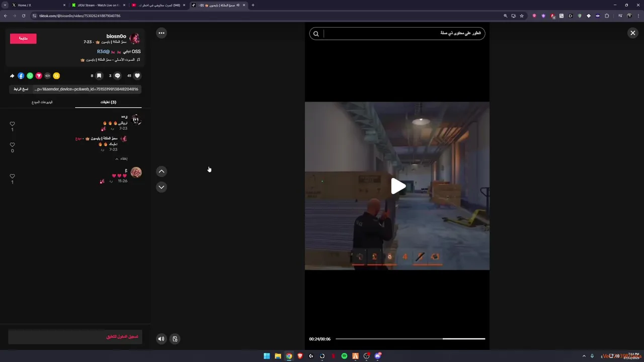Open the original sound music link
Viewport: 644px width, 362px height.
coord(110,60)
